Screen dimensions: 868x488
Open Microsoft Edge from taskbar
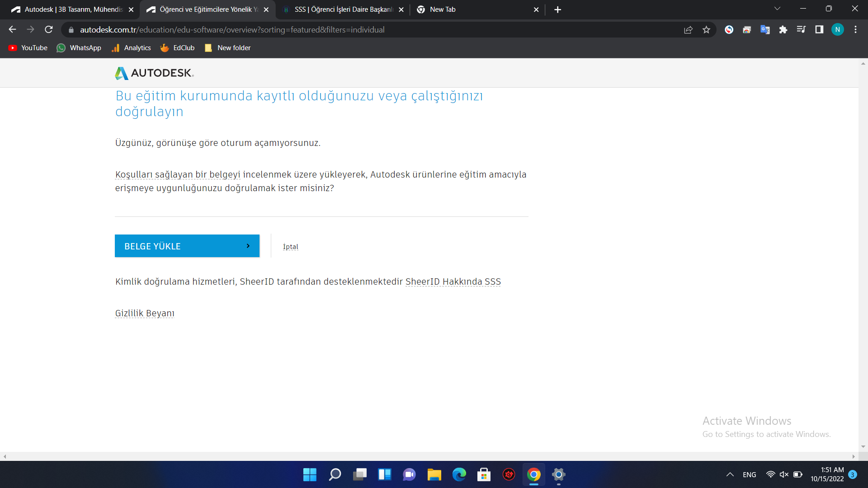459,474
